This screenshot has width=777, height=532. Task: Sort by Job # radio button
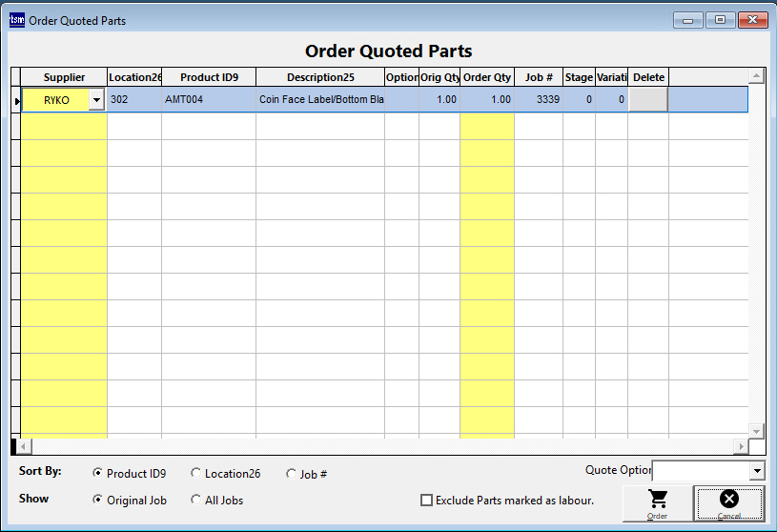point(292,474)
